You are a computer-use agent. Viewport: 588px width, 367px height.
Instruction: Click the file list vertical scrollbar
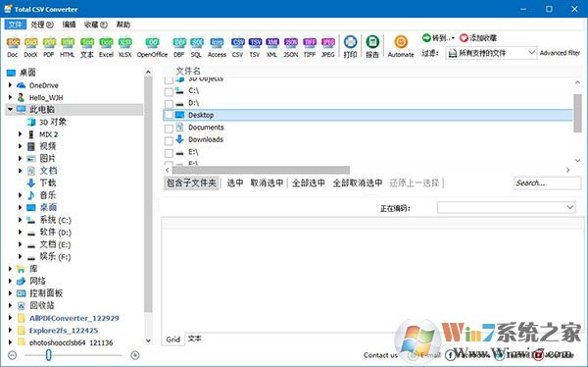coord(577,113)
